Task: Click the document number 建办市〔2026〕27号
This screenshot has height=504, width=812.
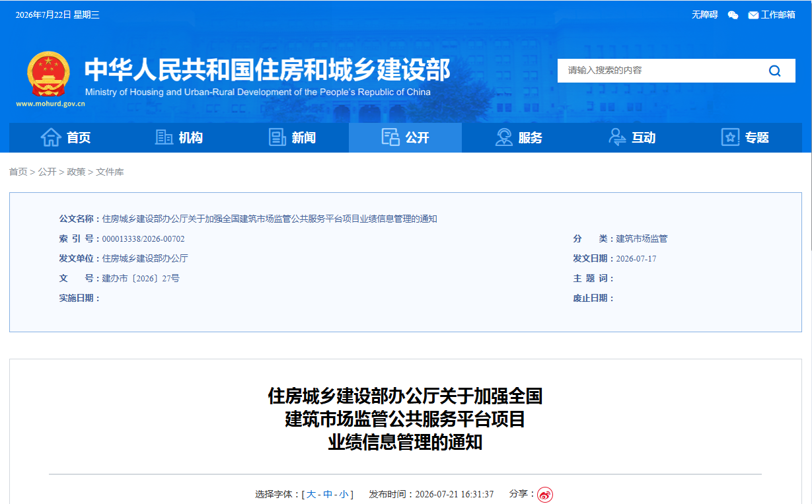Action: click(141, 279)
